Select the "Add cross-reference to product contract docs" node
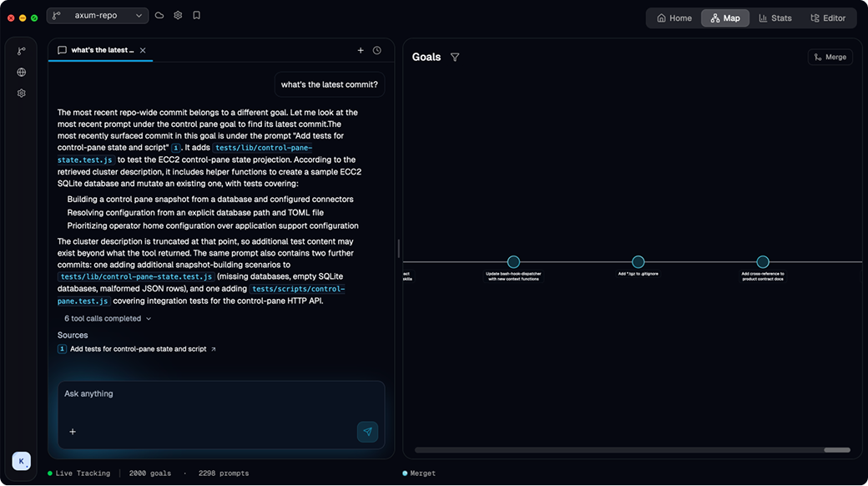The width and height of the screenshot is (868, 486). pos(763,261)
